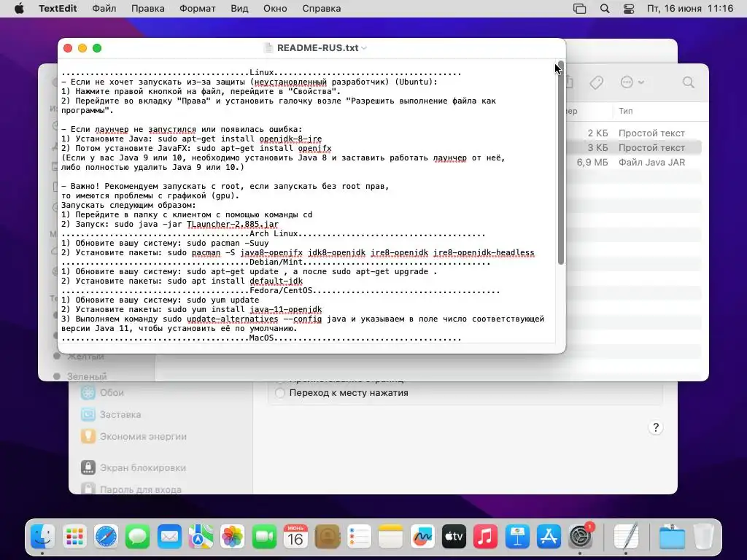Launch FaceTime from the Dock
This screenshot has width=747, height=560.
pyautogui.click(x=264, y=537)
